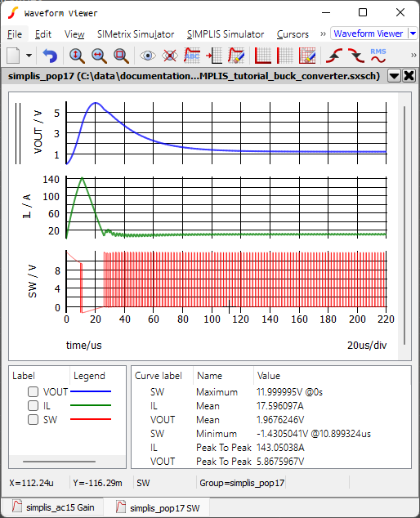
Task: Open the new graph sheet dropdown arrow
Action: tap(29, 56)
